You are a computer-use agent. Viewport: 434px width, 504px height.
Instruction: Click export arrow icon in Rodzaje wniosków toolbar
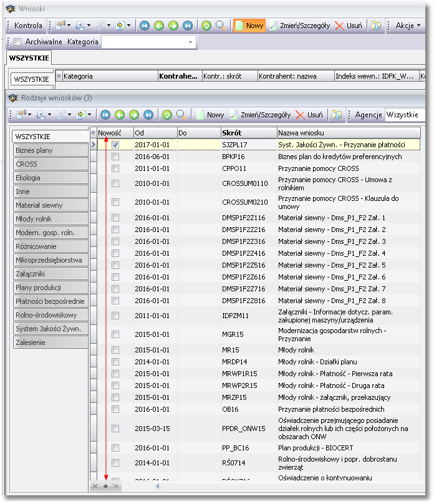(x=81, y=115)
